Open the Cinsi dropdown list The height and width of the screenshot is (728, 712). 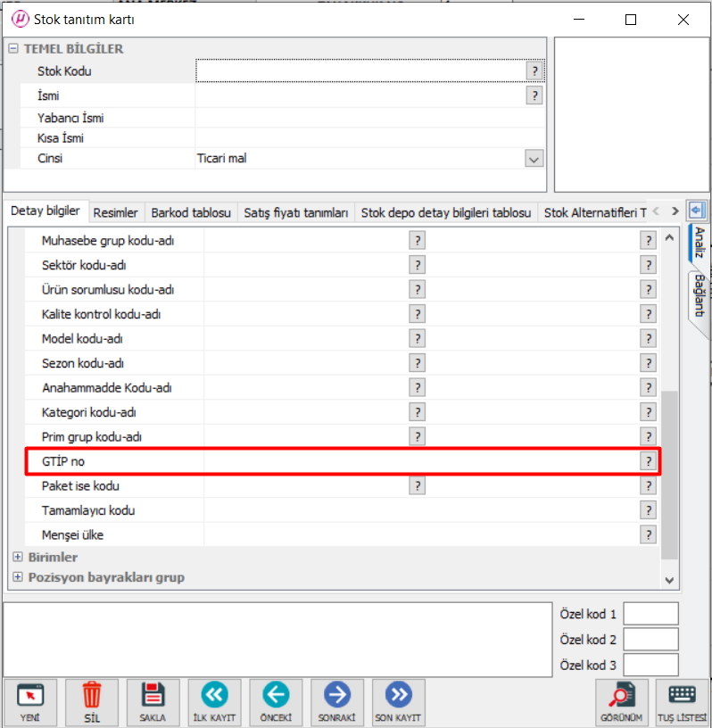[x=534, y=159]
